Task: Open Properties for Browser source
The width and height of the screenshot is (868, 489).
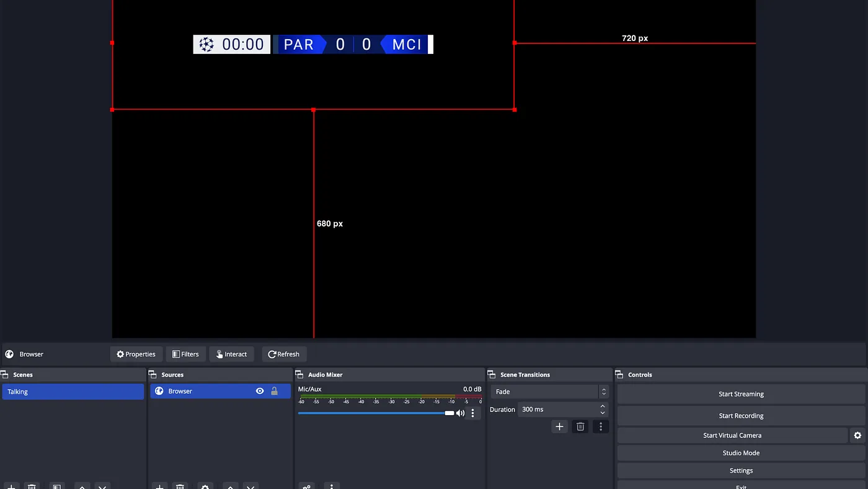Action: click(x=136, y=354)
